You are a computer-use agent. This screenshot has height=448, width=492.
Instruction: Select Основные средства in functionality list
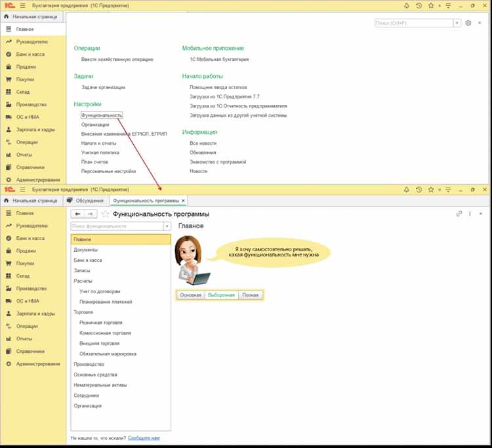click(x=121, y=375)
